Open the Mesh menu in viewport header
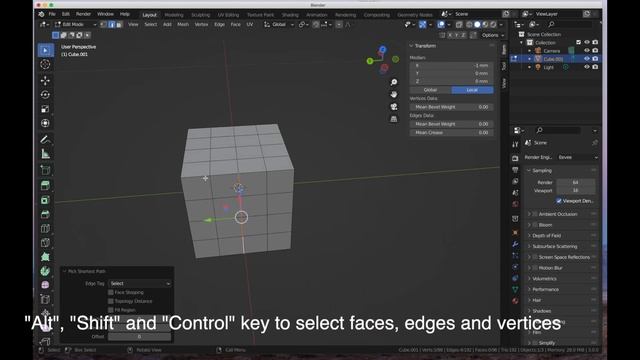The height and width of the screenshot is (360, 640). coord(183,24)
